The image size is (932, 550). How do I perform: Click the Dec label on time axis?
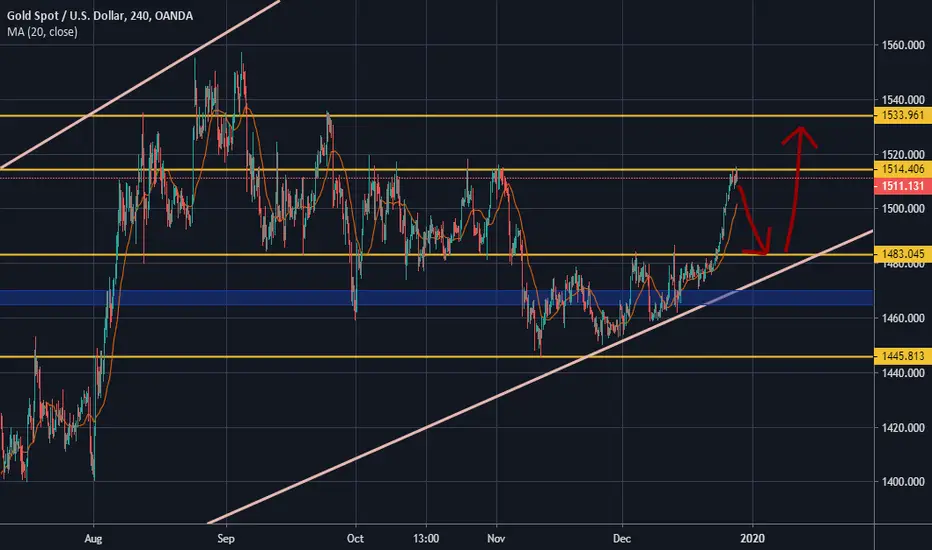pos(622,539)
